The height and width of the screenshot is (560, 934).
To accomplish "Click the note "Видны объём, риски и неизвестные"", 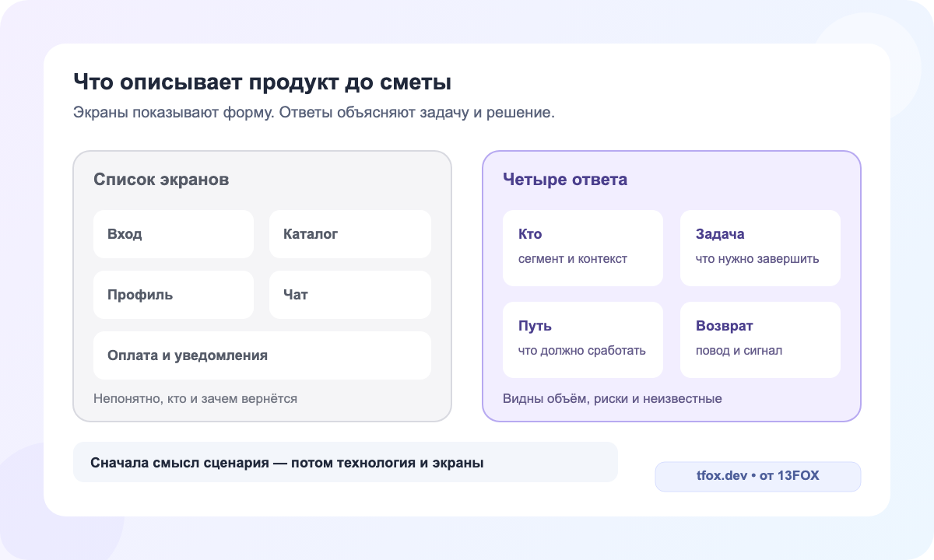I will tap(613, 399).
